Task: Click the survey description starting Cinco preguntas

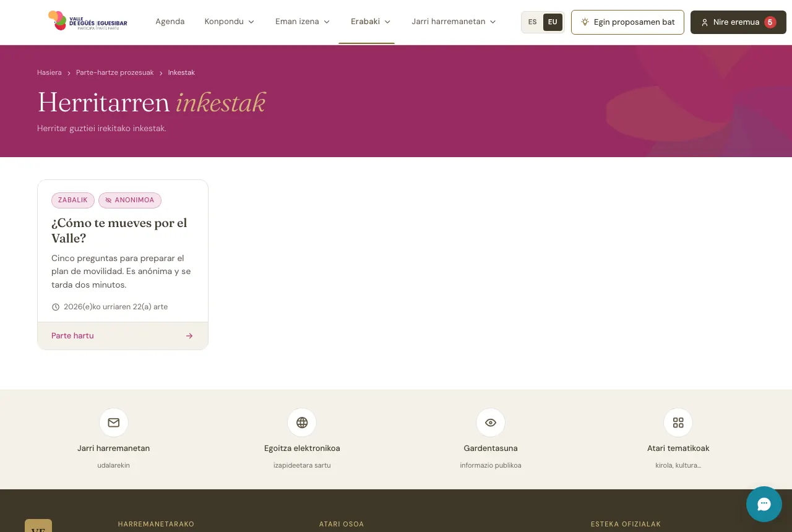Action: [x=121, y=272]
